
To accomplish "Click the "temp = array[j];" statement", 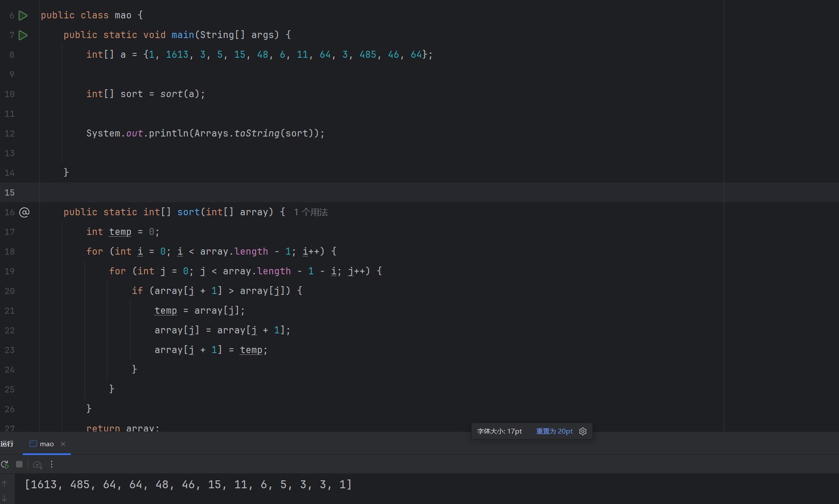I will 200,311.
